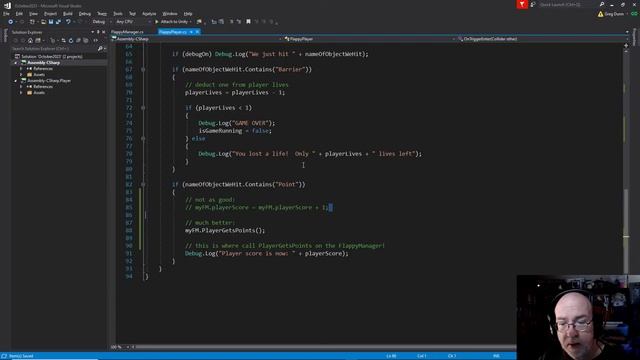Viewport: 640px width, 360px height.
Task: Click the Save file toolbar icon
Action: [x=51, y=22]
